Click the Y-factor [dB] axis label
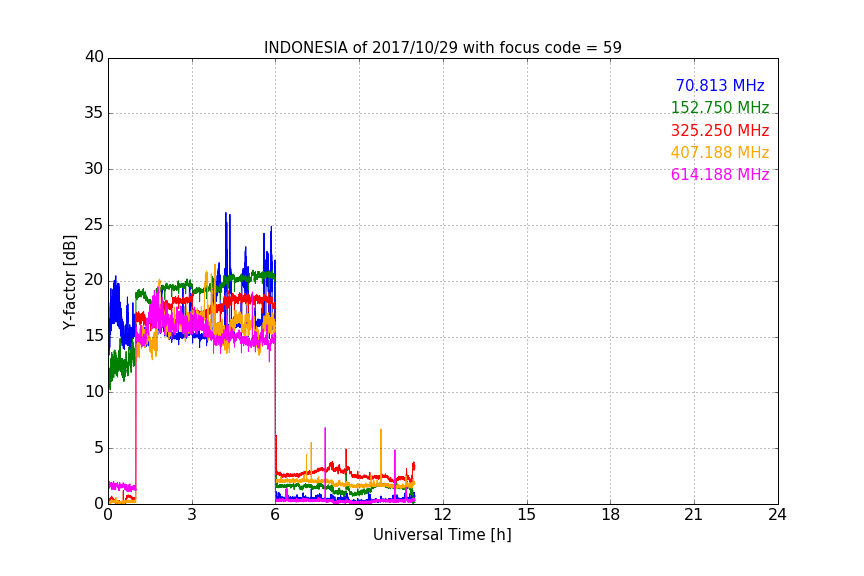Image resolution: width=864 pixels, height=576 pixels. 69,282
